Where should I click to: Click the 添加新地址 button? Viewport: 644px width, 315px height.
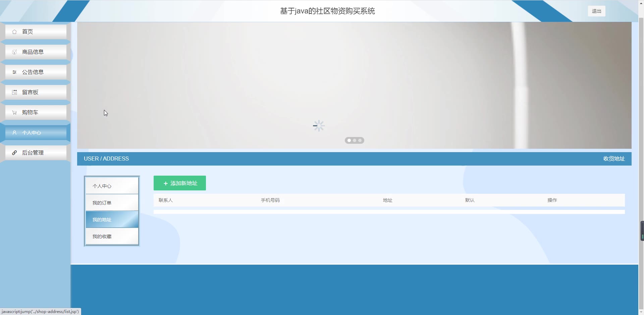[x=180, y=183]
